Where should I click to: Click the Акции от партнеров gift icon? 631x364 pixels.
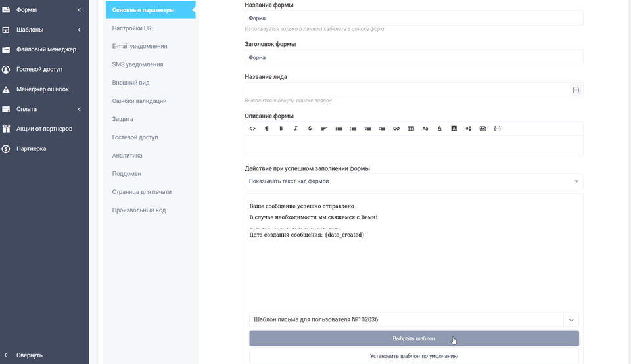click(x=6, y=129)
